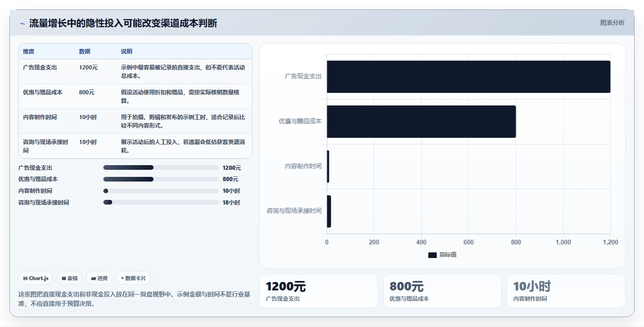Image resolution: width=644 pixels, height=327 pixels.
Task: Click the 1200元 table cell
Action: coord(89,68)
